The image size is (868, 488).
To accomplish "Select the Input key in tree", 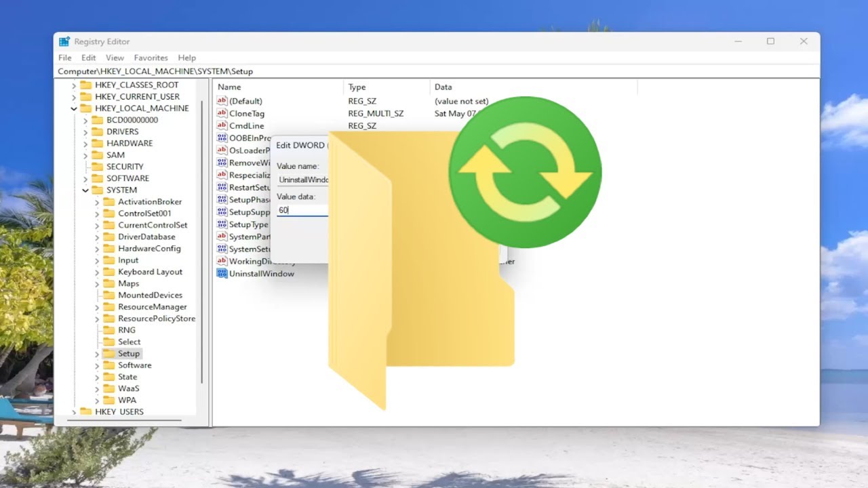I will 128,260.
